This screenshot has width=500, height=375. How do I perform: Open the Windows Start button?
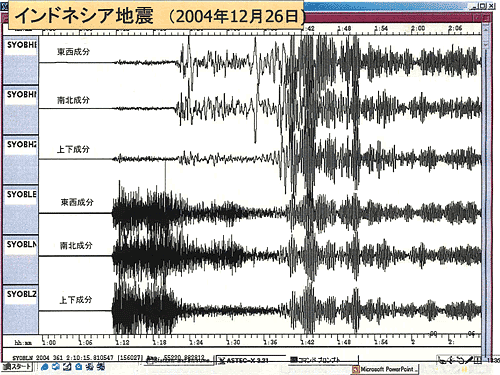coord(17,367)
